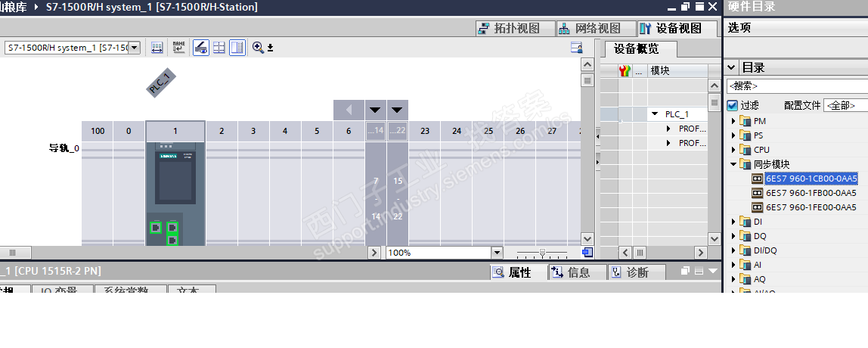Click the catalog 搜索 search field
868x348 pixels.
(797, 86)
